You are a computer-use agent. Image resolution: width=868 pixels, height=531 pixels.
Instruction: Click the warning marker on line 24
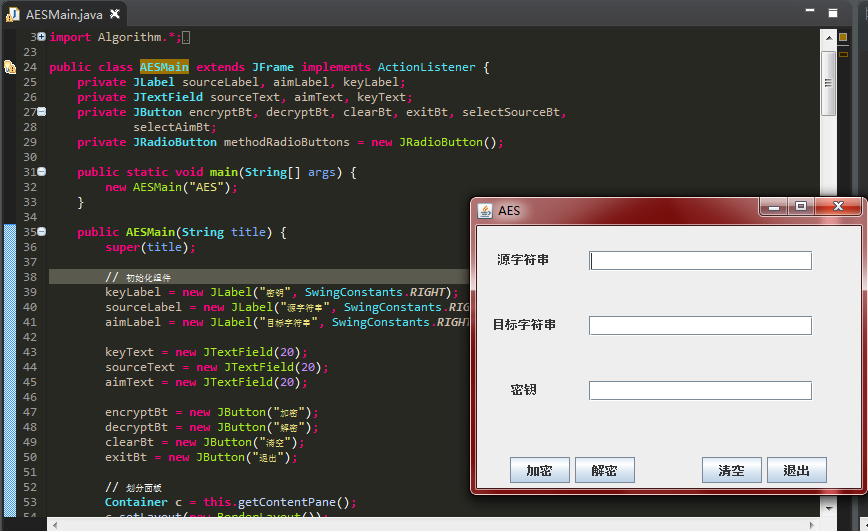(10, 67)
